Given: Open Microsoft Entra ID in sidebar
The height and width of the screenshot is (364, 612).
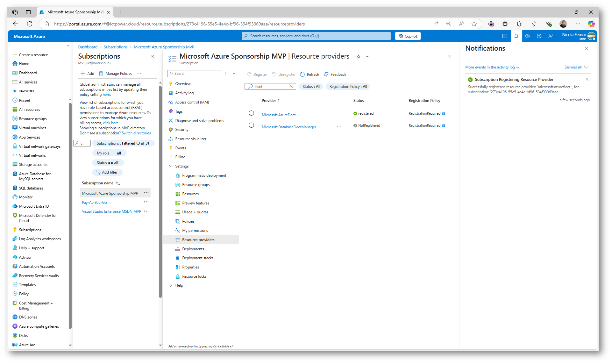Looking at the screenshot, I should point(34,206).
